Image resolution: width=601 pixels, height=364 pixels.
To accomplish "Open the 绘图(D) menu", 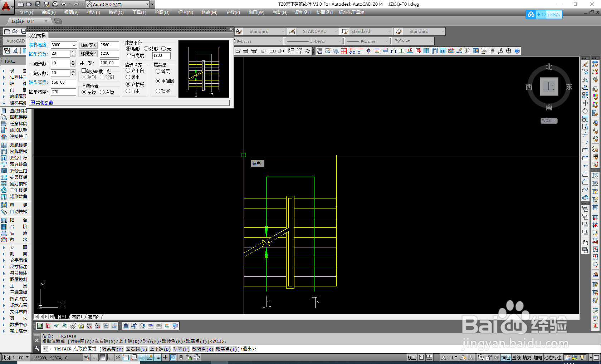I will coord(162,13).
